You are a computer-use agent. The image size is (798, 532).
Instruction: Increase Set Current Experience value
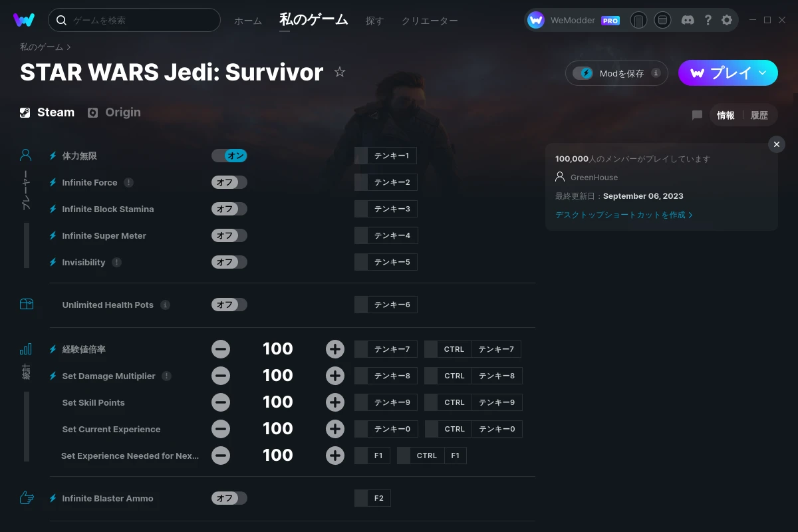335,429
